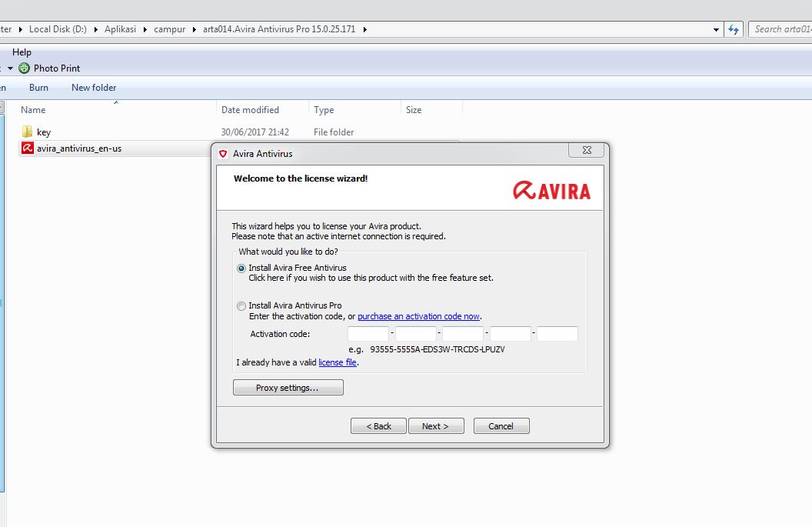
Task: Select the avira_antivirus_en-us installer icon
Action: [28, 148]
